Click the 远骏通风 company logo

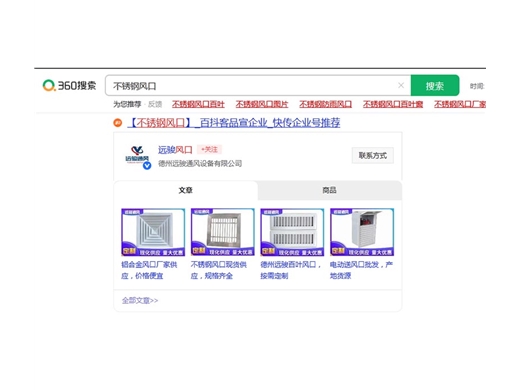pyautogui.click(x=138, y=156)
